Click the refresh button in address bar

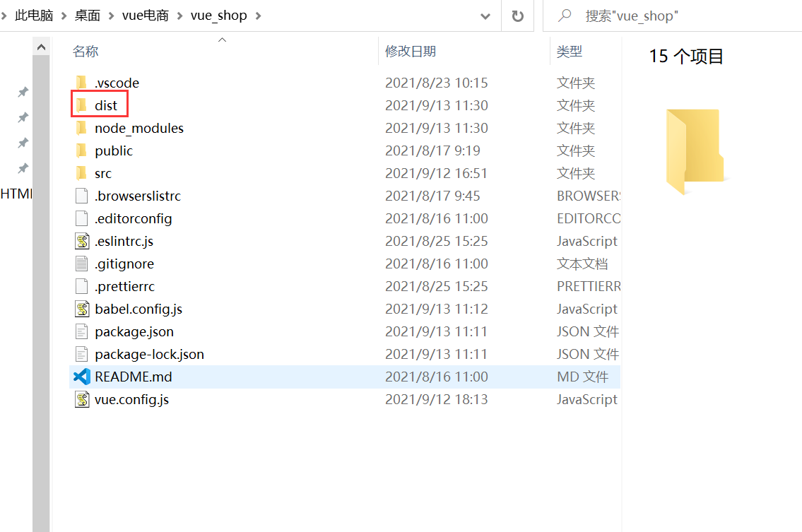518,16
